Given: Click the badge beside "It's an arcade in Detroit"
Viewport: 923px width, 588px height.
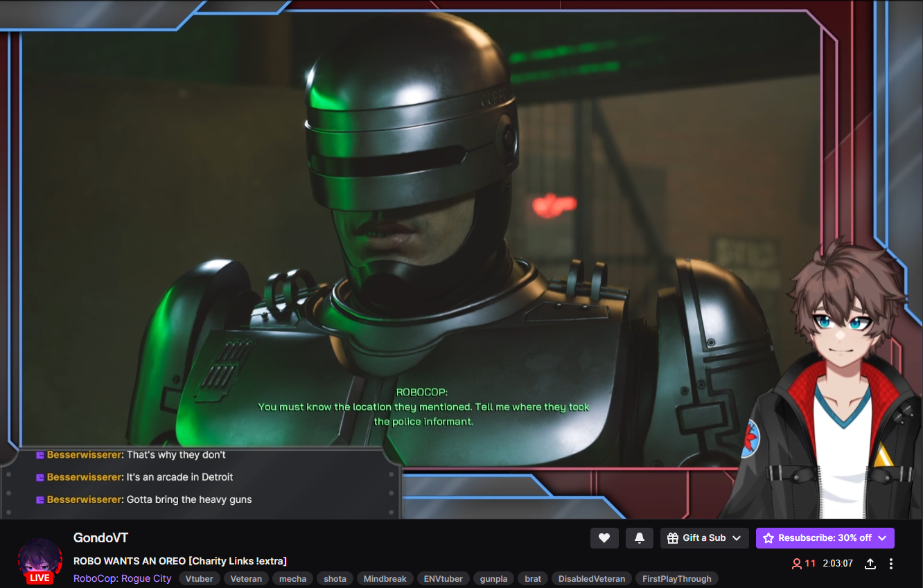Looking at the screenshot, I should pyautogui.click(x=40, y=477).
